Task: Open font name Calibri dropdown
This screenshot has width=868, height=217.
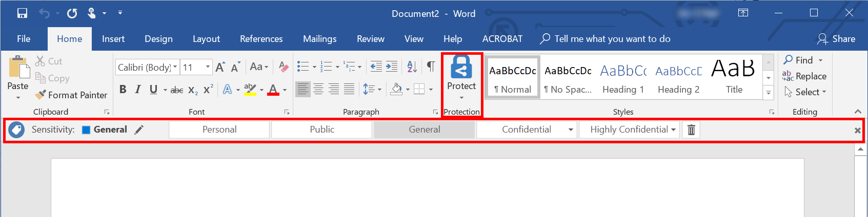Action: (175, 67)
